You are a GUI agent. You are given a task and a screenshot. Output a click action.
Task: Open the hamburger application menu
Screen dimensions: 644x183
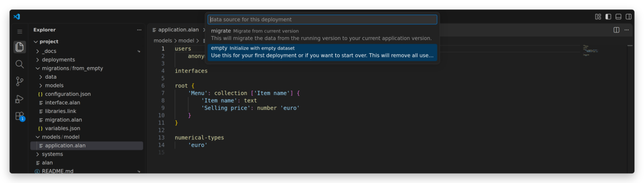click(x=19, y=31)
